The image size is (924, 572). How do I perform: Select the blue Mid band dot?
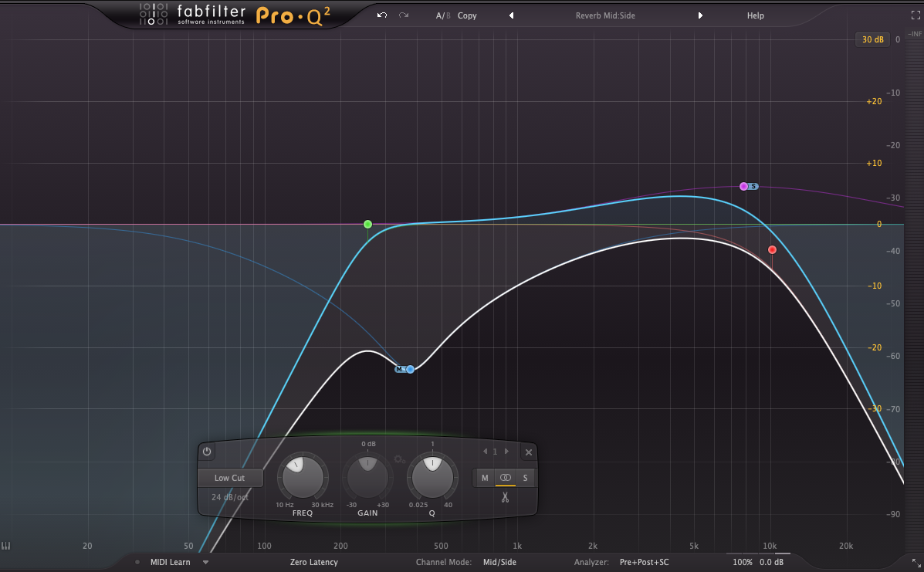[410, 369]
